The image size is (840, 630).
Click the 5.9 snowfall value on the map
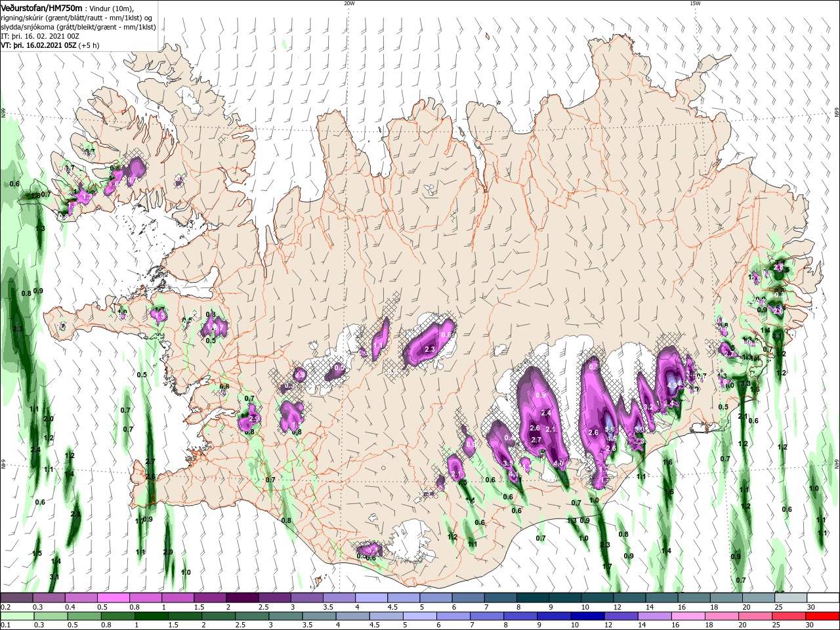609,429
